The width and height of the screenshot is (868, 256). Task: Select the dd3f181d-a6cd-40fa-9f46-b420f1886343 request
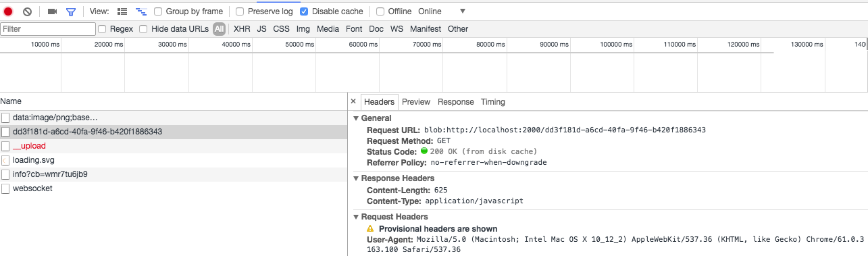174,132
